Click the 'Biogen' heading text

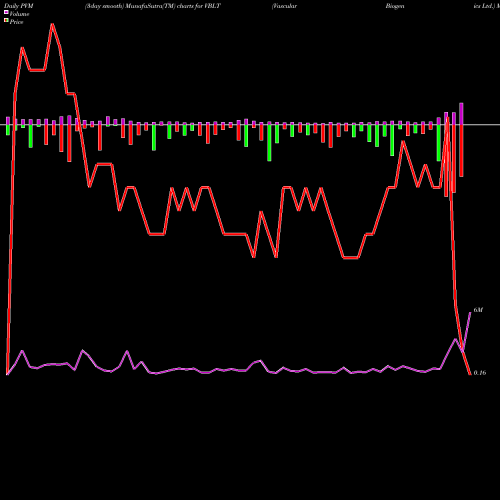(x=395, y=6)
